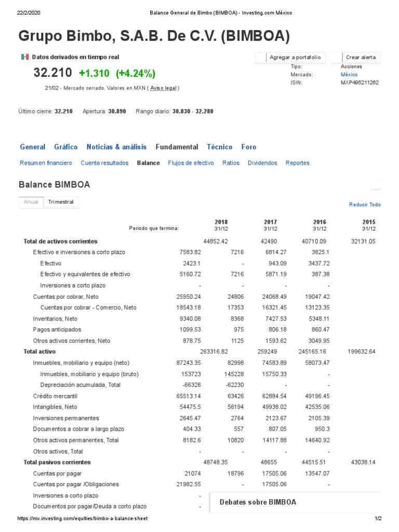
Task: Click the Grupo Bimbo page title heading
Action: coord(154,36)
